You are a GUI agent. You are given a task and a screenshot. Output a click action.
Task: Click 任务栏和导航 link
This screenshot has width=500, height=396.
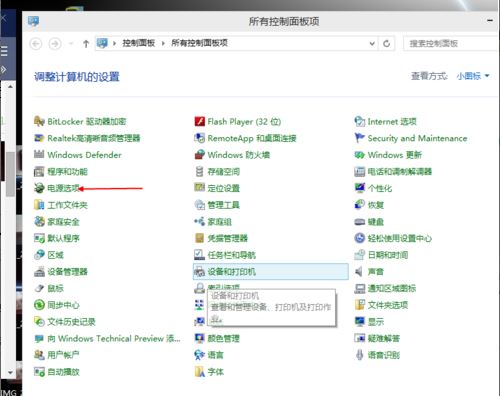point(232,255)
